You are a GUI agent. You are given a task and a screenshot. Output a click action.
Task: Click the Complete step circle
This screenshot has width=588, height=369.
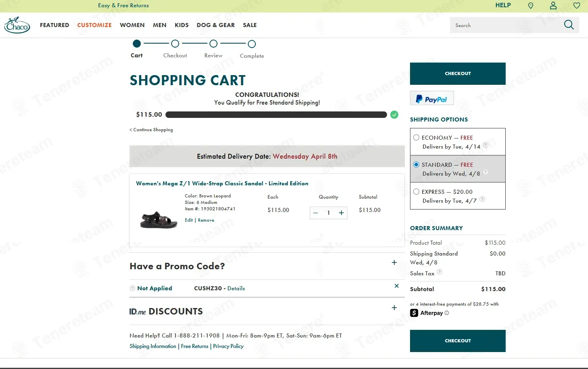click(252, 44)
